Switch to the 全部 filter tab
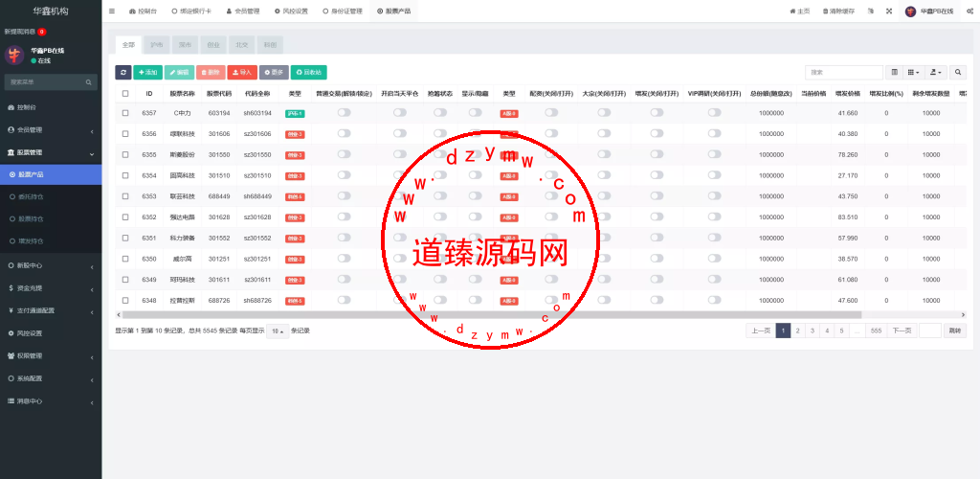This screenshot has height=479, width=980. point(129,45)
